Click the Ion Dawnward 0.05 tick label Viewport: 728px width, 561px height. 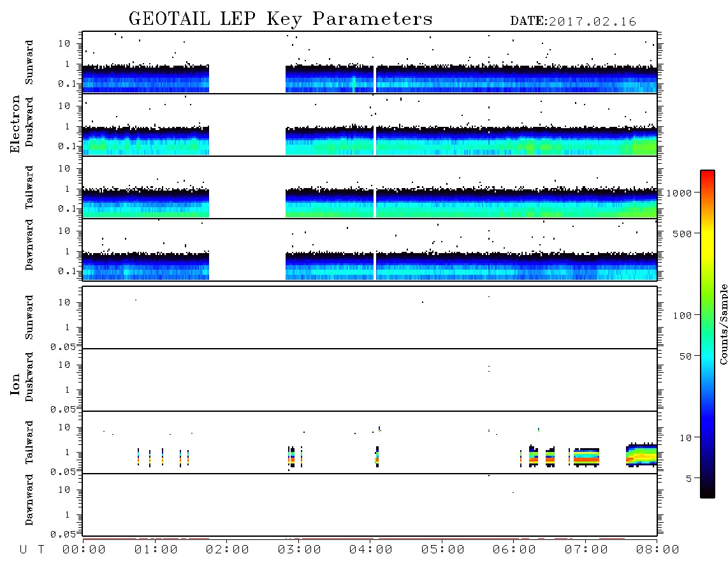coord(62,534)
